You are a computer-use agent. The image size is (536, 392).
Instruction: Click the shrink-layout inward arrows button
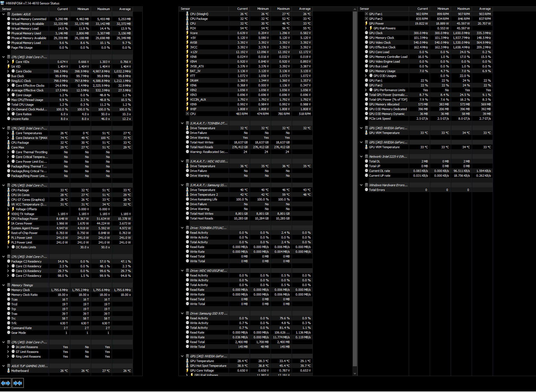[x=18, y=383]
